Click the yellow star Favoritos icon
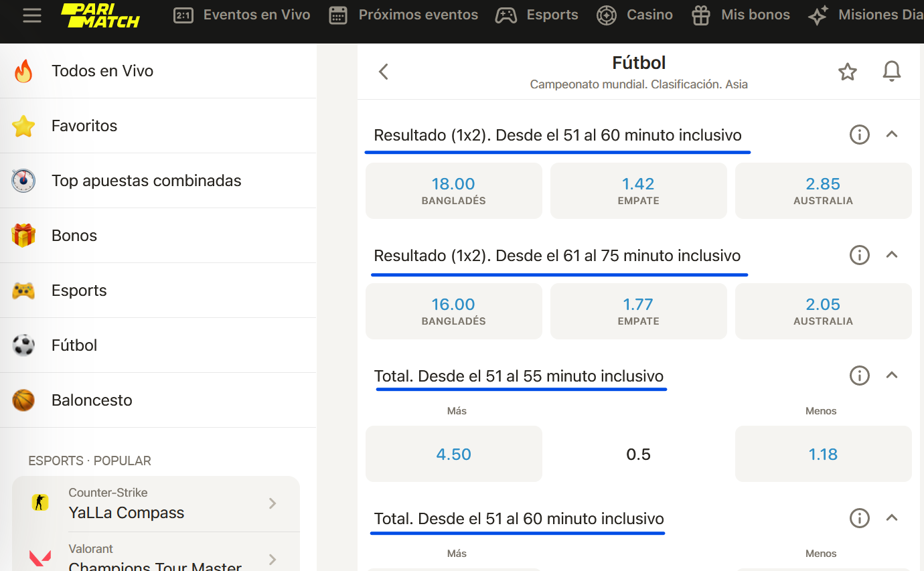 [23, 126]
